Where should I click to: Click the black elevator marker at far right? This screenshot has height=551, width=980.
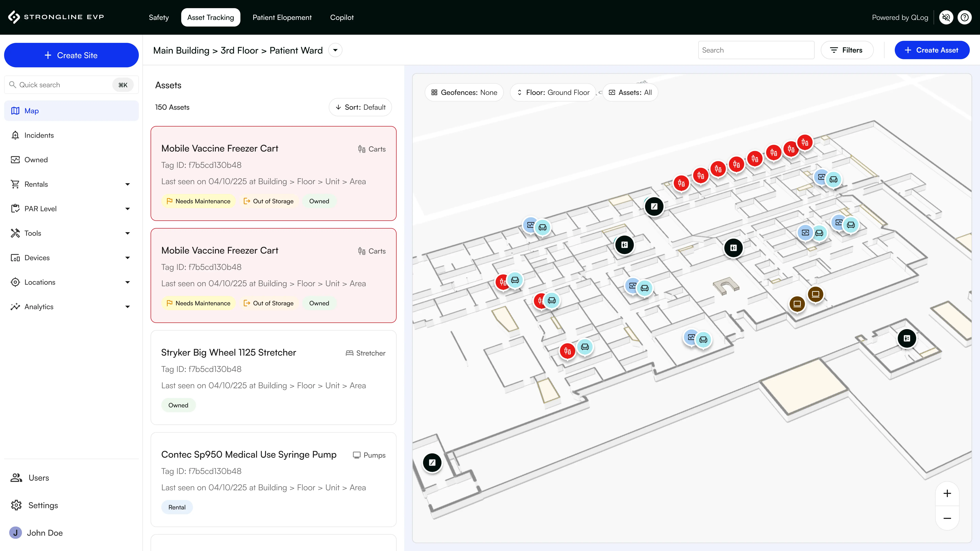907,338
